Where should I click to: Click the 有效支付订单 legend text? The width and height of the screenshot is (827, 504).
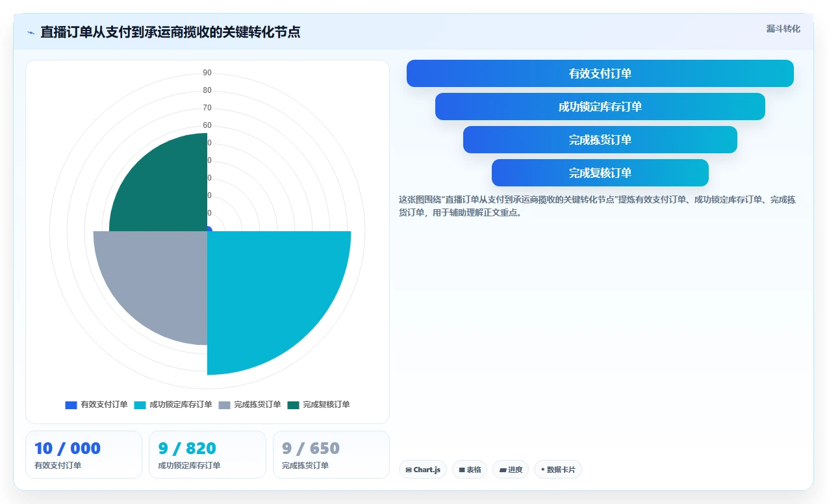(x=104, y=405)
